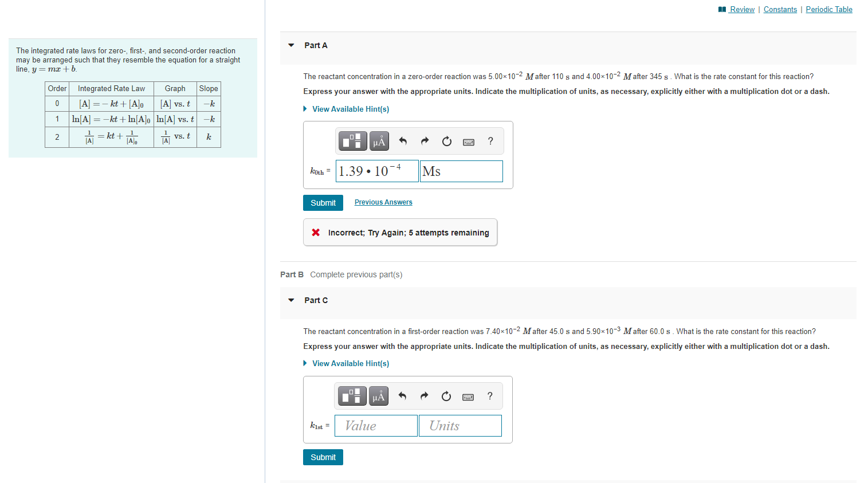
Task: Open the μÅ units menu in Part A
Action: coord(379,140)
